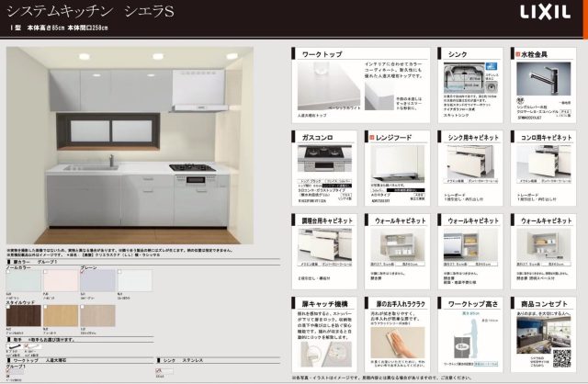Click the worktop edge close-up photo
Image resolution: width=588 pixels, height=384 pixels.
pyautogui.click(x=379, y=96)
